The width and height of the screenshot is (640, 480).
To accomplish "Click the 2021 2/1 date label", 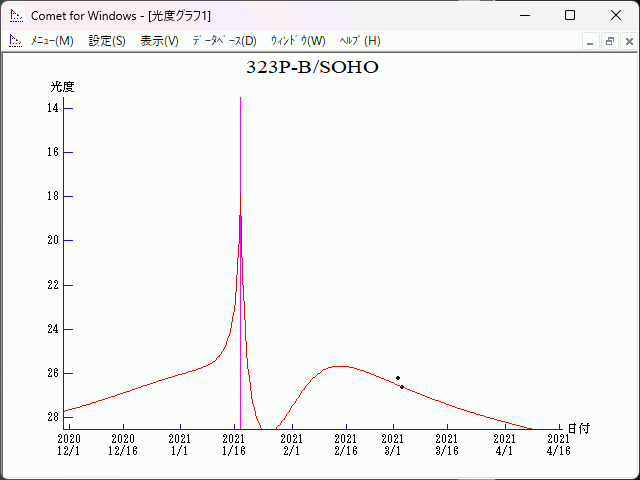I will tap(292, 445).
